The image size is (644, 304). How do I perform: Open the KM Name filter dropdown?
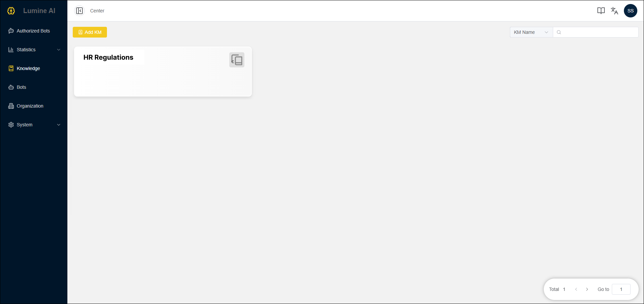[531, 32]
